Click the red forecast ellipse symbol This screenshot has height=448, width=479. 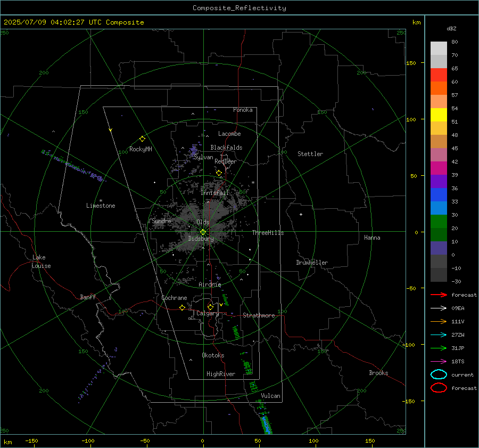[x=439, y=388]
